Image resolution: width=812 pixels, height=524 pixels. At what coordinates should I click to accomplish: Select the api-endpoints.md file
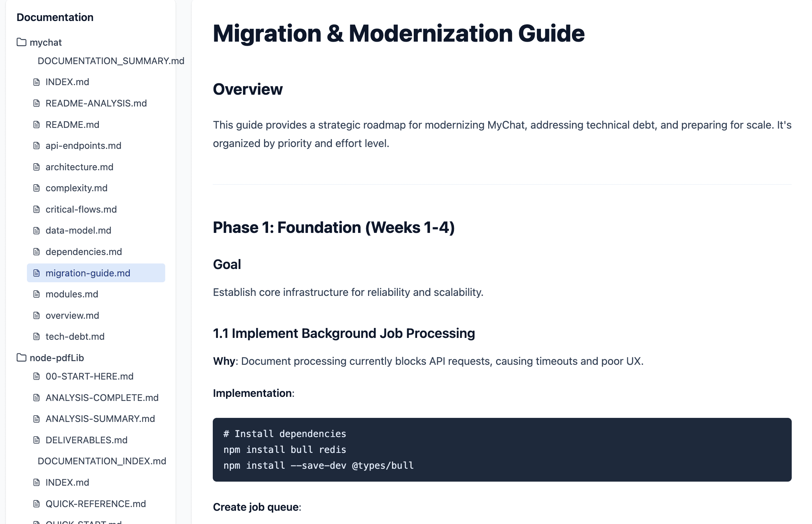click(96, 146)
